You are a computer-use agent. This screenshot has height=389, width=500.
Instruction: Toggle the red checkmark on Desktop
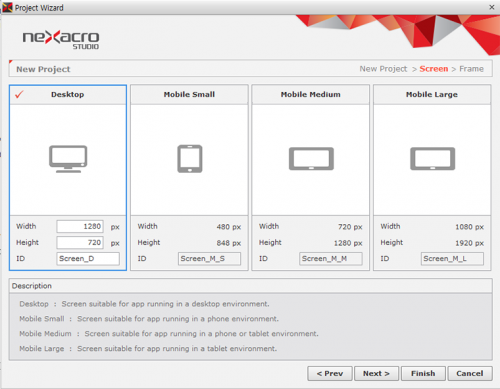(19, 95)
